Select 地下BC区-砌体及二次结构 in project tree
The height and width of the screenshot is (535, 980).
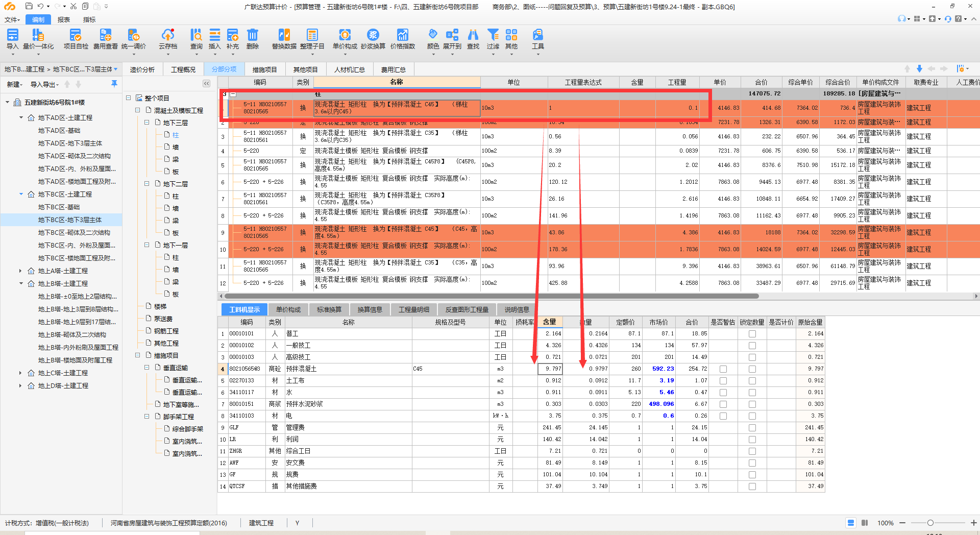click(74, 233)
